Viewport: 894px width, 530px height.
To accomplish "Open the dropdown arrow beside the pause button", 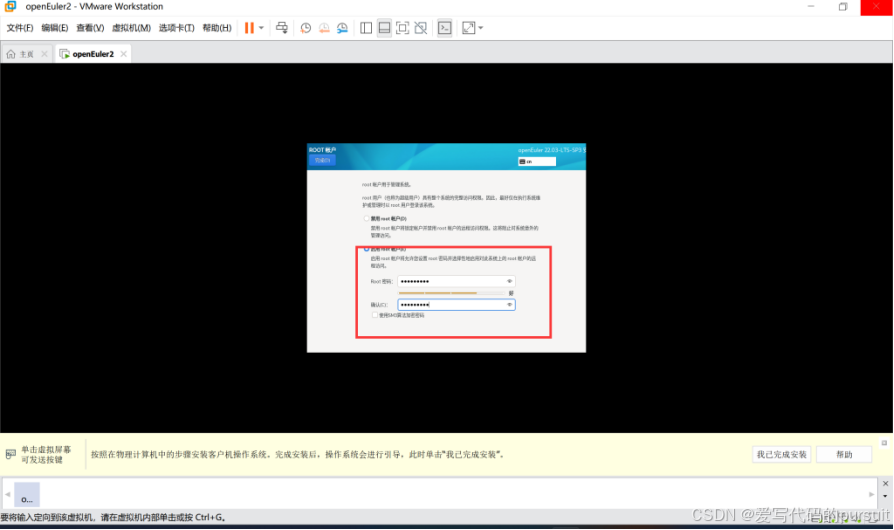I will click(261, 28).
